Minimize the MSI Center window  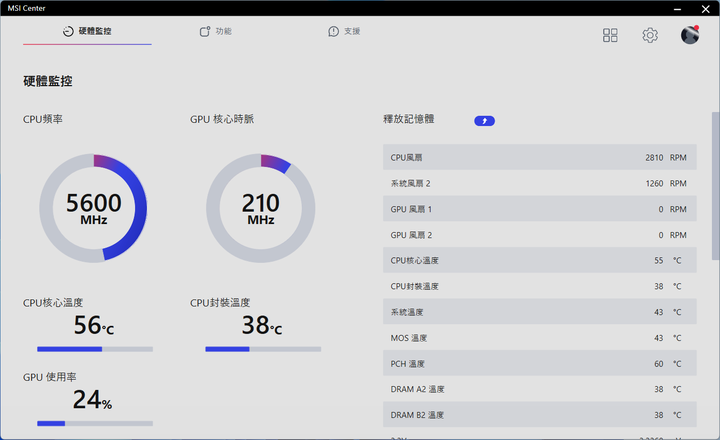[677, 9]
